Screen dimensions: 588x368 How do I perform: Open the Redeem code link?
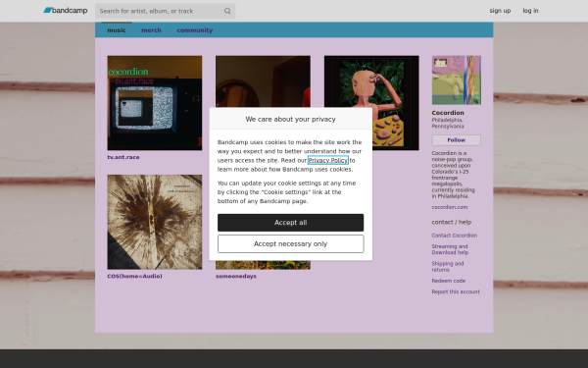coord(448,281)
